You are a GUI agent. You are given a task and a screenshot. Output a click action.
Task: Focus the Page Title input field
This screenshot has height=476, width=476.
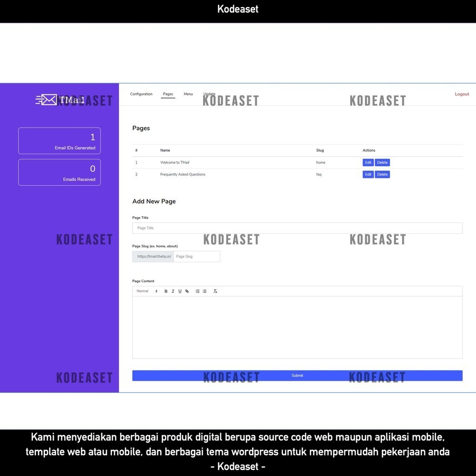coord(297,228)
